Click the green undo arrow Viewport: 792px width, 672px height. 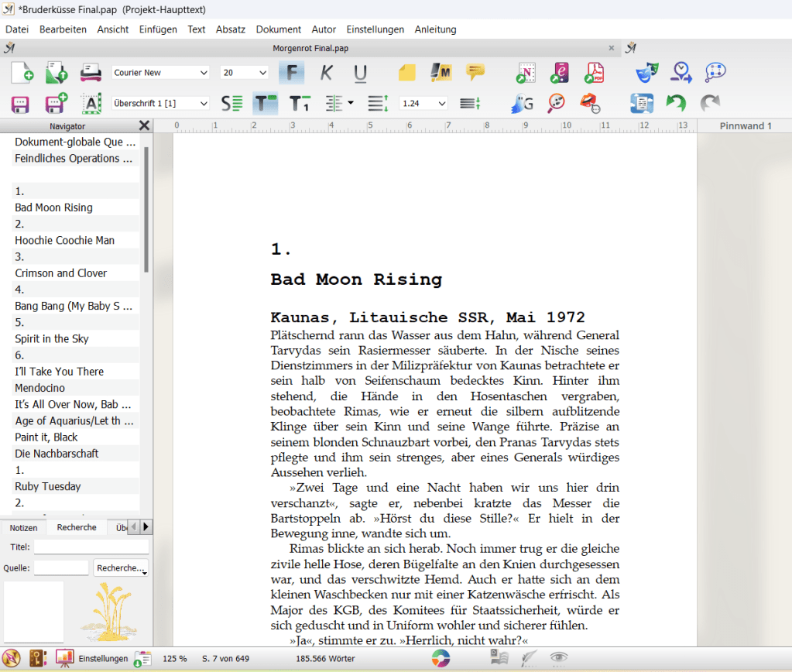(x=676, y=103)
